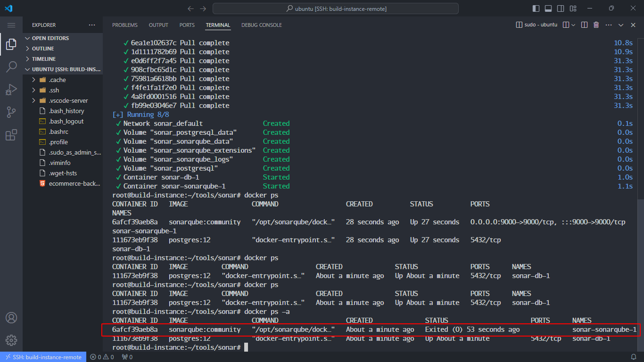Open the .bash_history file
The width and height of the screenshot is (644, 362).
63,111
